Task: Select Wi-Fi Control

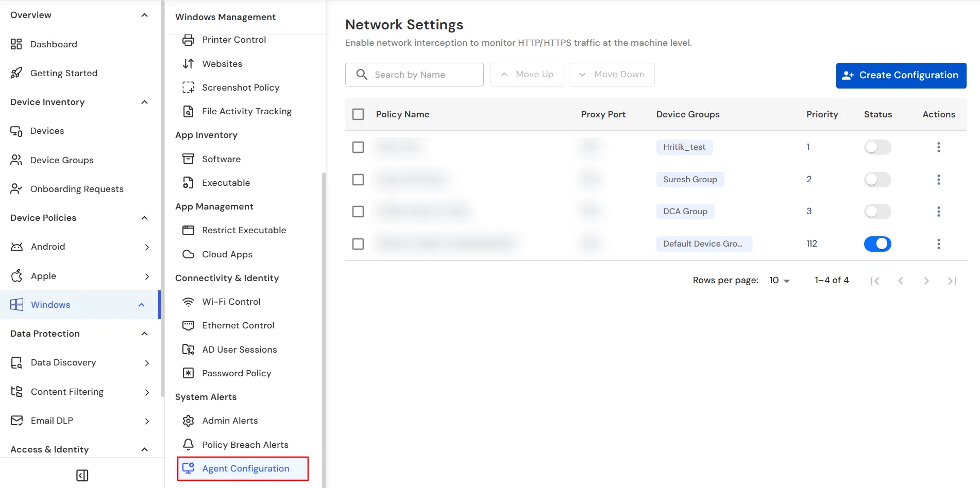Action: [x=231, y=301]
